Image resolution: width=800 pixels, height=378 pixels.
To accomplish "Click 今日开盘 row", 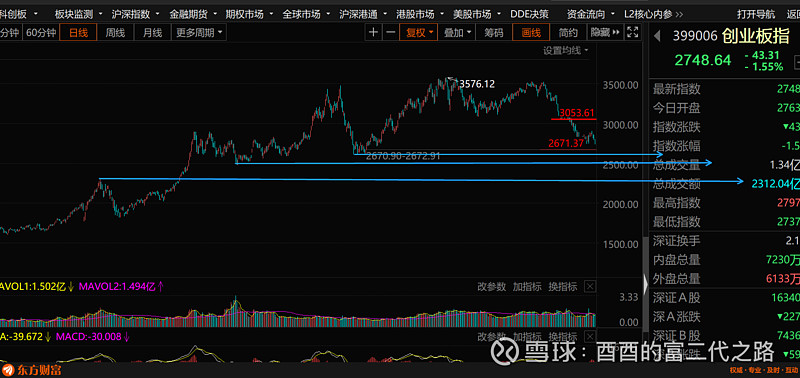I will click(726, 108).
